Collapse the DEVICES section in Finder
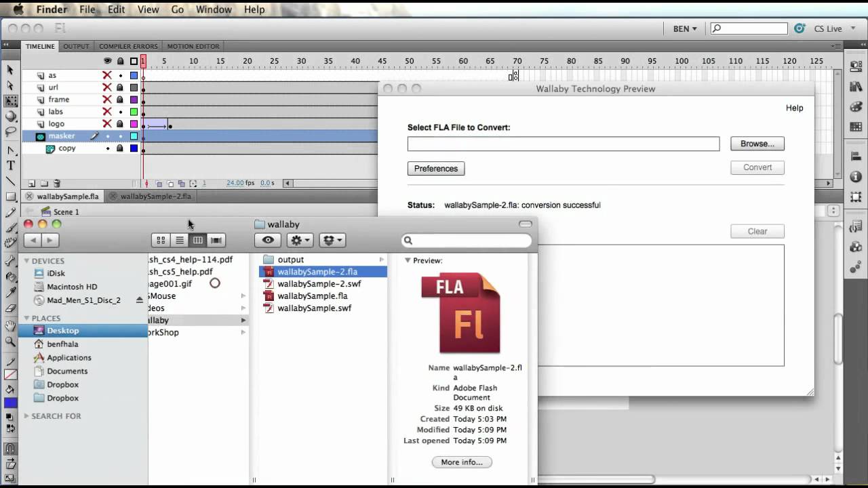Viewport: 868px width, 488px height. pyautogui.click(x=26, y=261)
